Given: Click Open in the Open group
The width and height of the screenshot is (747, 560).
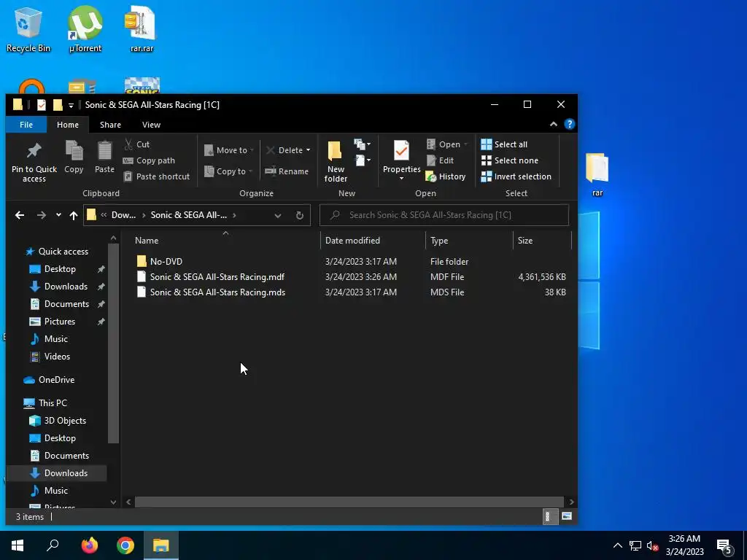Looking at the screenshot, I should 447,144.
